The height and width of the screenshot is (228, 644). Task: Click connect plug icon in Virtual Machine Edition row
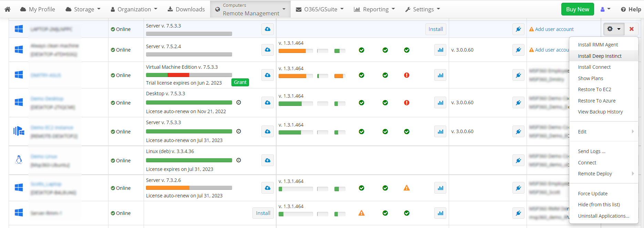pos(518,75)
